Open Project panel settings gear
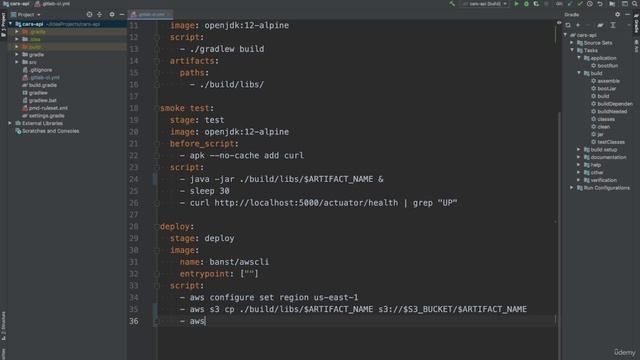The height and width of the screenshot is (360, 640). pos(112,14)
